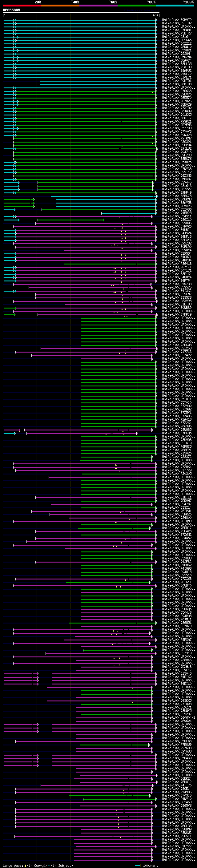Select hit UniRef100_A8PSA7
The height and width of the screenshot is (868, 197).
point(177,639)
